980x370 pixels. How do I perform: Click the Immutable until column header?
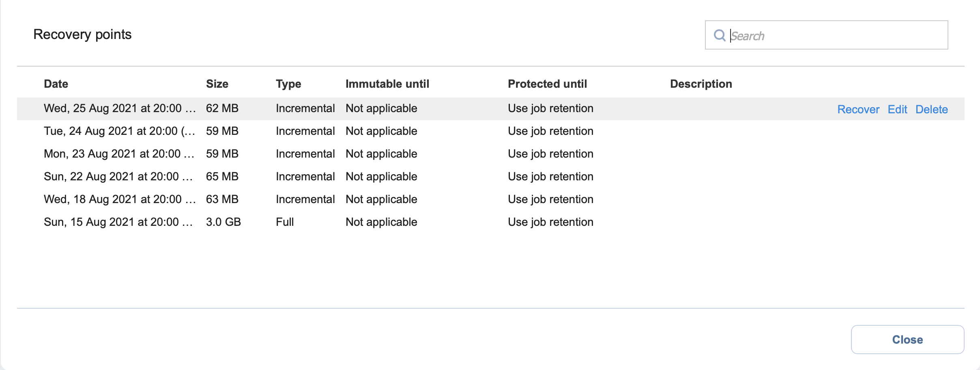(387, 84)
